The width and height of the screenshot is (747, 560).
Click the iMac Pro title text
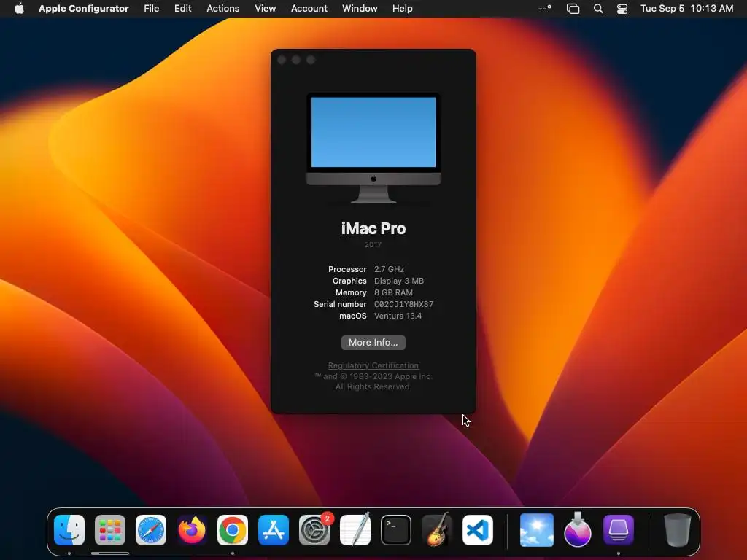coord(373,228)
